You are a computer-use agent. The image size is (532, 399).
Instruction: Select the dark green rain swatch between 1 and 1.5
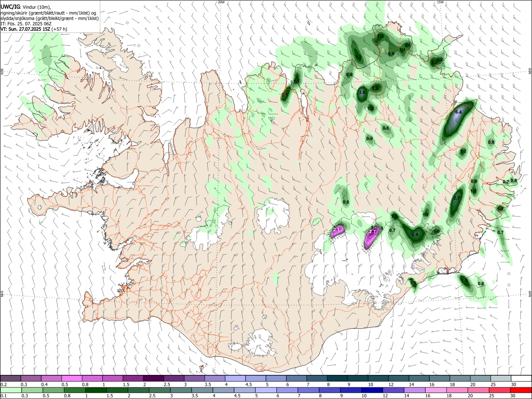(96, 390)
